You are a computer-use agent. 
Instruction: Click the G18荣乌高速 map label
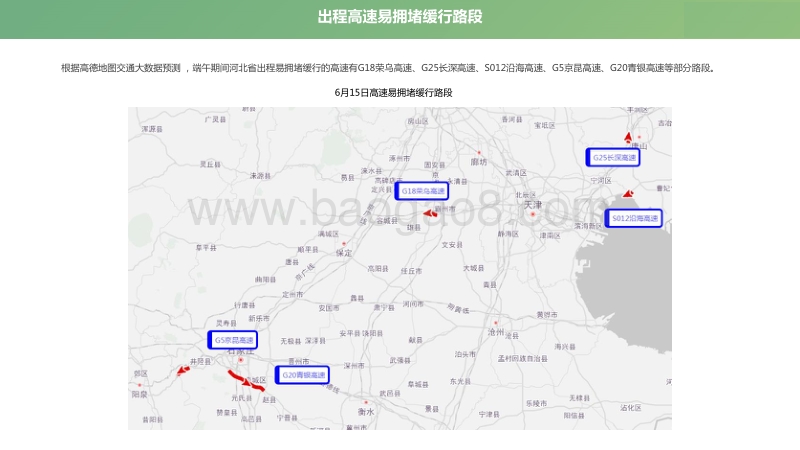(x=422, y=191)
